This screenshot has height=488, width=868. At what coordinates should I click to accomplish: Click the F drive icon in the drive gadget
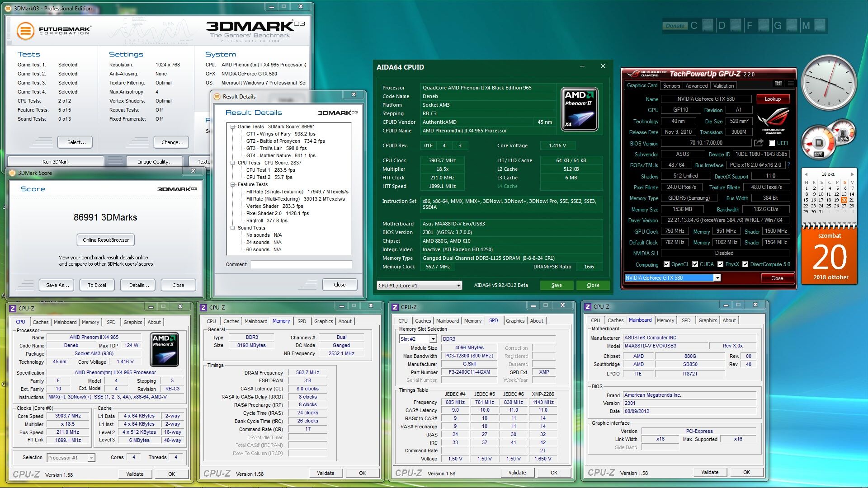point(764,25)
